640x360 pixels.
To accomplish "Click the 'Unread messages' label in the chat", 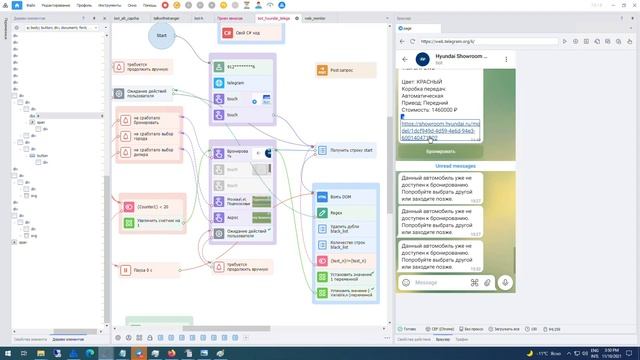I will [x=455, y=166].
